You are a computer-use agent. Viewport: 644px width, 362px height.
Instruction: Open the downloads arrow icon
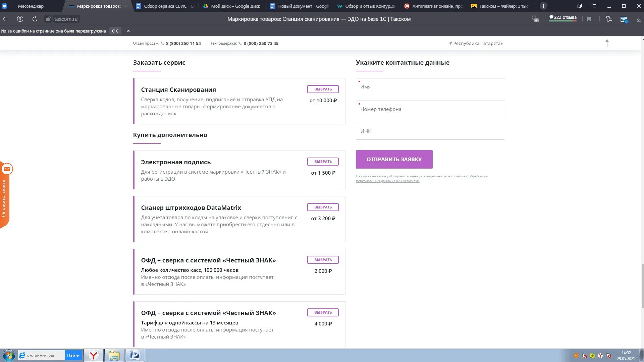click(x=639, y=19)
